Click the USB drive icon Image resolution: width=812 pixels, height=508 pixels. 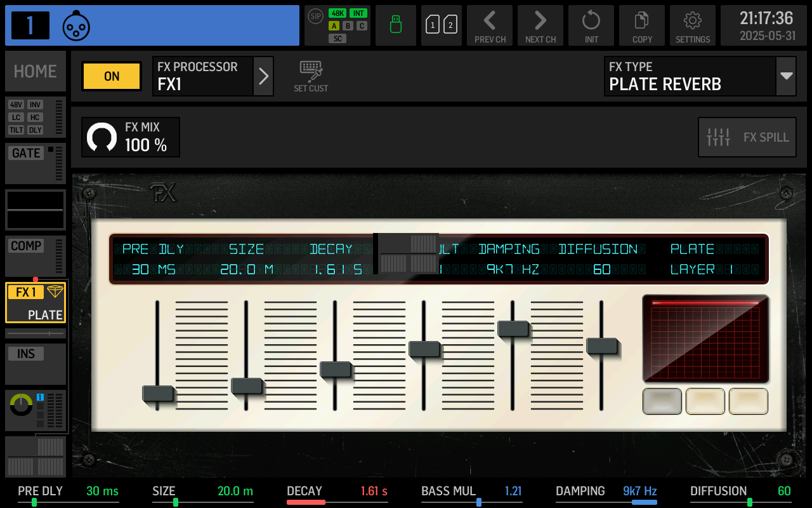coord(395,25)
